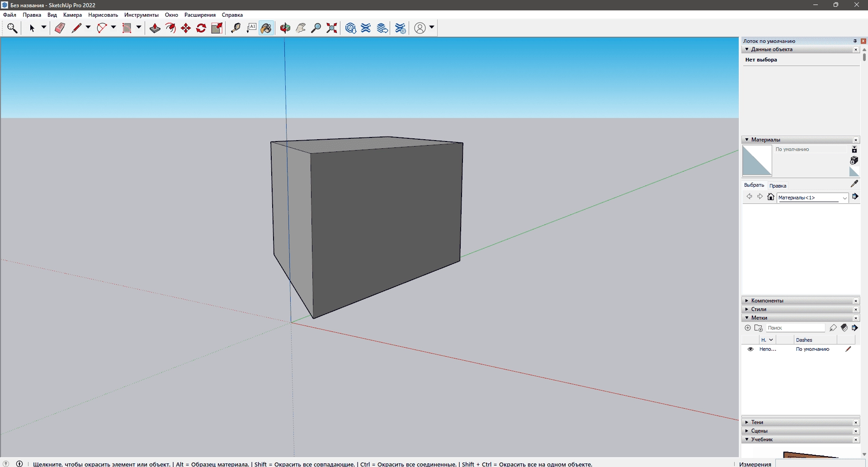Choose the Line pencil tool
868x467 pixels.
pos(76,28)
